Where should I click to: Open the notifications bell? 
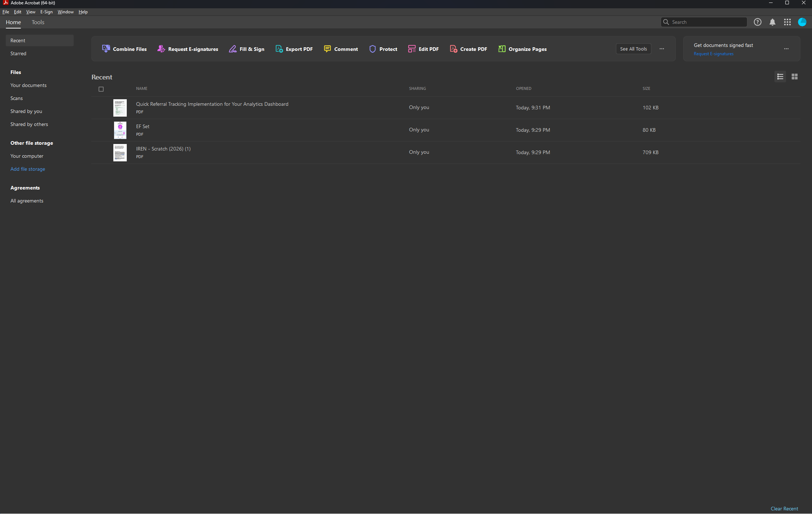pyautogui.click(x=772, y=22)
